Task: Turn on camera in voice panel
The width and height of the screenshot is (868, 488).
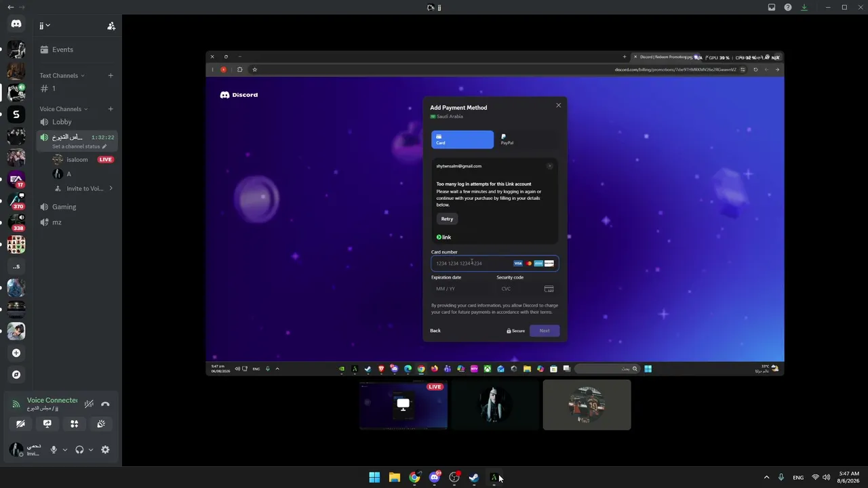Action: pyautogui.click(x=20, y=424)
